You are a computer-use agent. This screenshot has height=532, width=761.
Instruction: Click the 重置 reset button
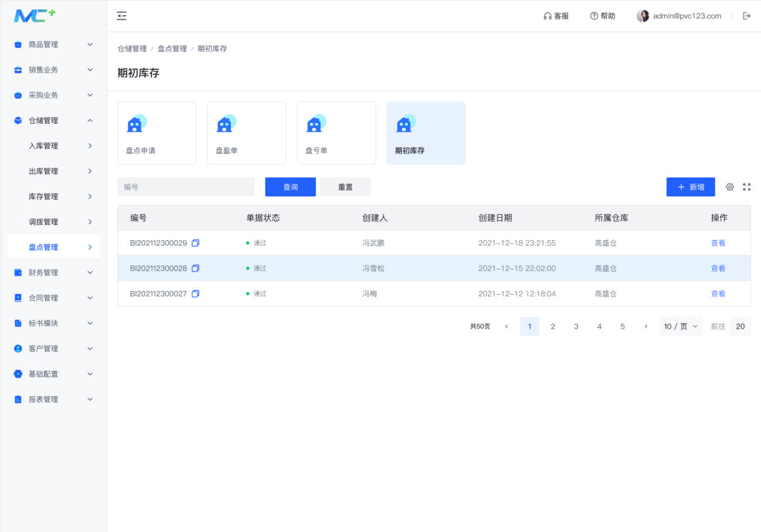(x=346, y=187)
